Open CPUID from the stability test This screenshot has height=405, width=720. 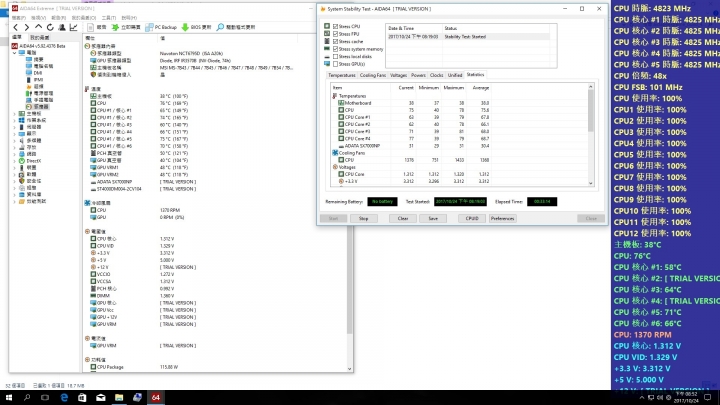[x=472, y=219]
